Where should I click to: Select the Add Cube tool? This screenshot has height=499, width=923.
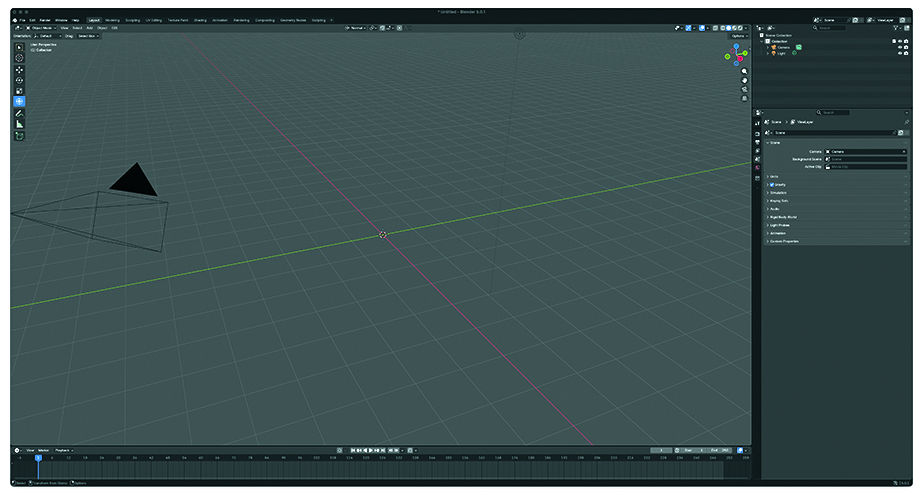19,136
